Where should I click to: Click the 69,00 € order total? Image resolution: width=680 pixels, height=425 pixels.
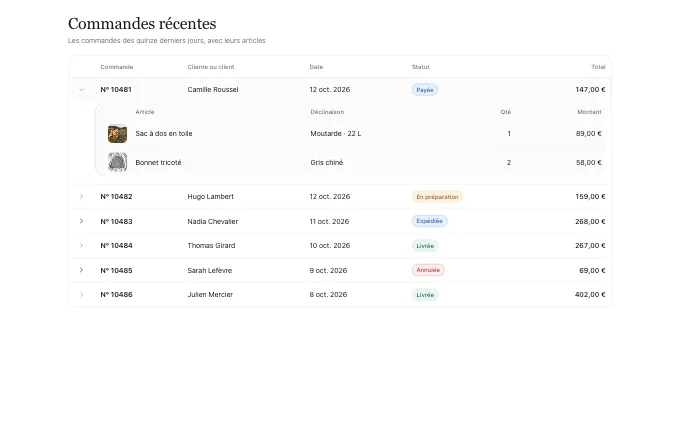[x=592, y=270]
